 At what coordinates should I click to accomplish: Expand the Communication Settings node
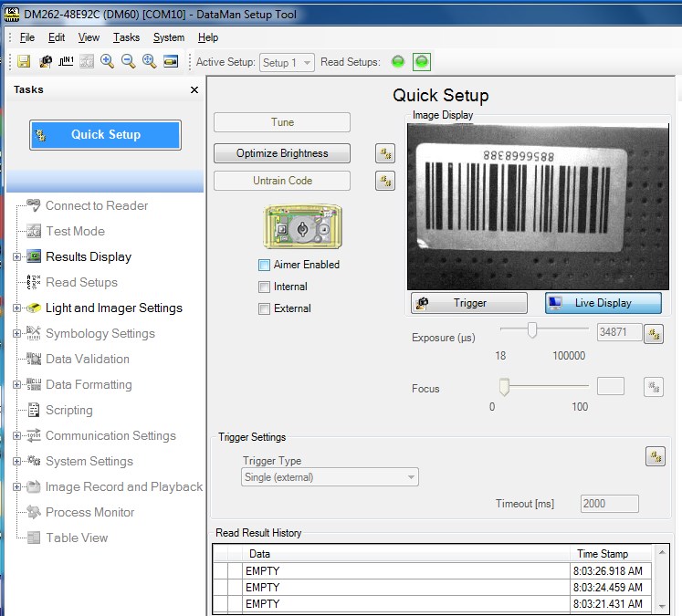(16, 436)
